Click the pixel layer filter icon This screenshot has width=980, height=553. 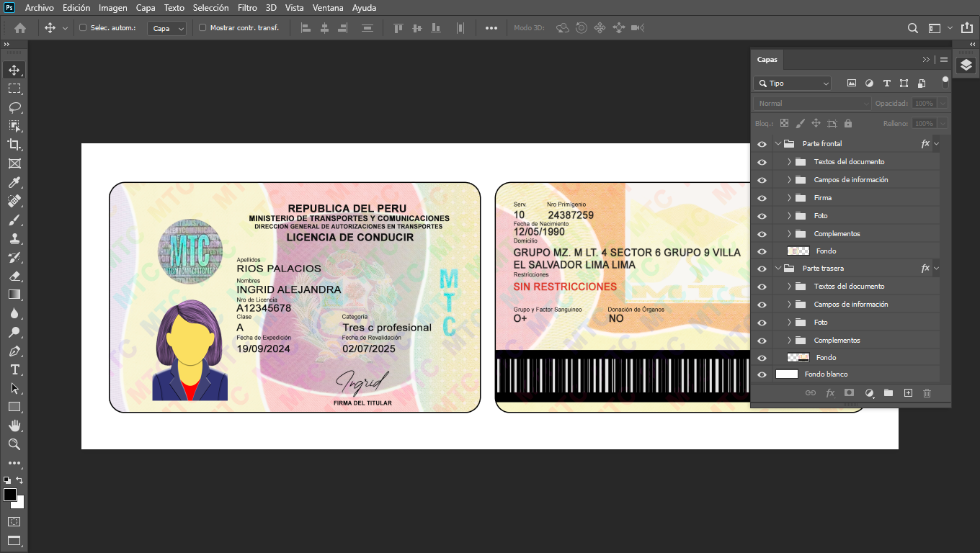(852, 84)
